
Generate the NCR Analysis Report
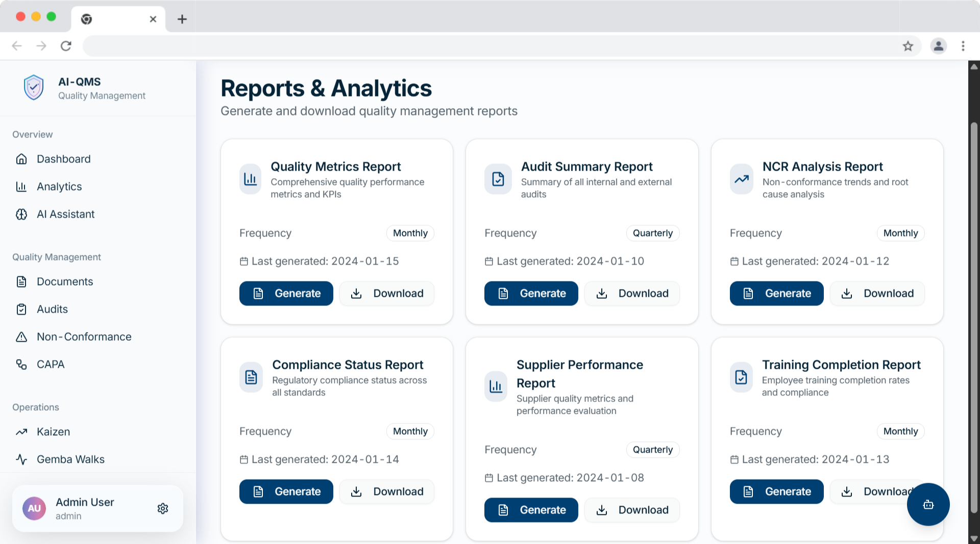[776, 293]
